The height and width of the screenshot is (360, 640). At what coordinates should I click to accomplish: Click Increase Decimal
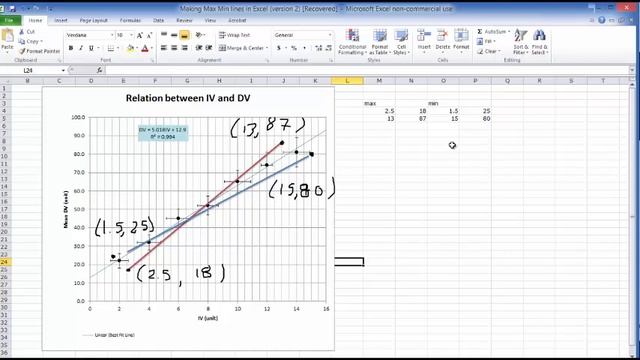[318, 48]
